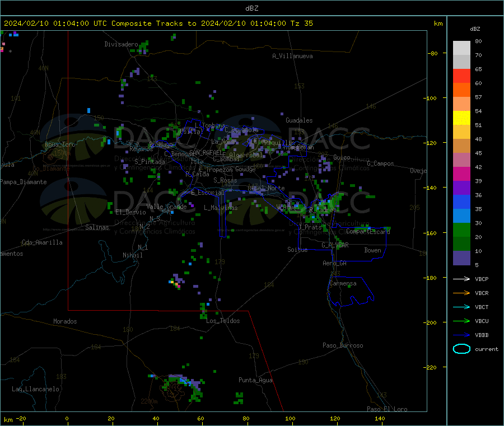Image resolution: width=504 pixels, height=426 pixels.
Task: Click the L_Malvinas map label
Action: point(221,208)
